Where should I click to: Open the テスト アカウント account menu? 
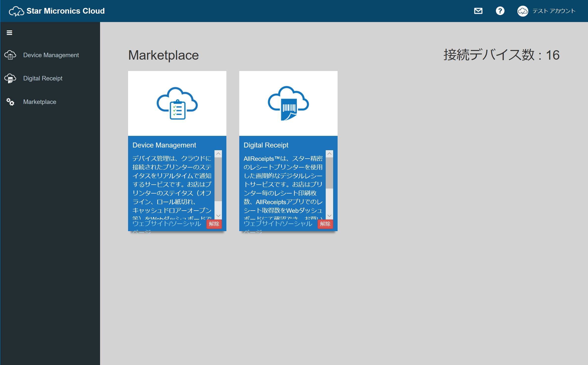554,11
